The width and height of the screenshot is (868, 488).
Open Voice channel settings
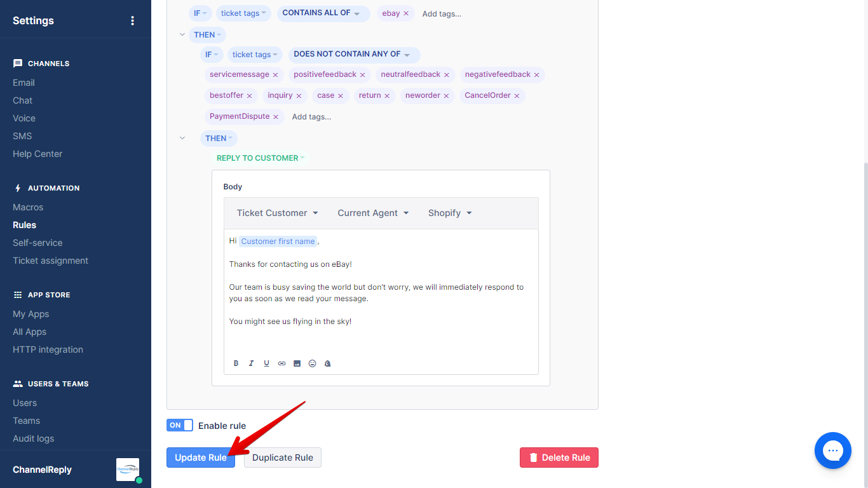point(24,118)
